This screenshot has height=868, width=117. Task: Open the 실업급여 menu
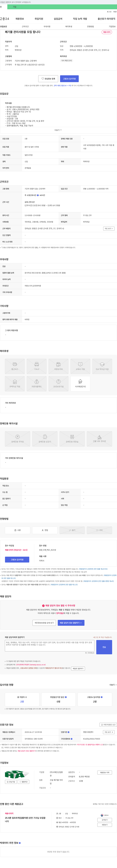click(x=58, y=19)
